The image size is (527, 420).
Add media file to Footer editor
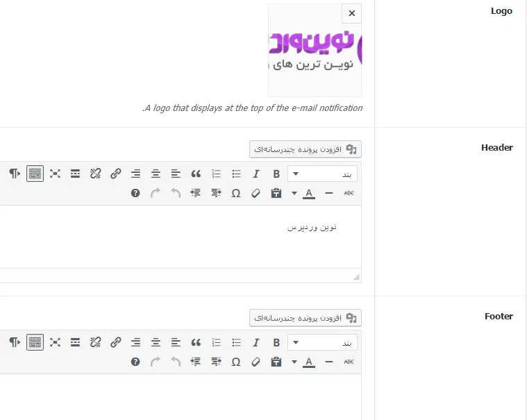pos(306,318)
